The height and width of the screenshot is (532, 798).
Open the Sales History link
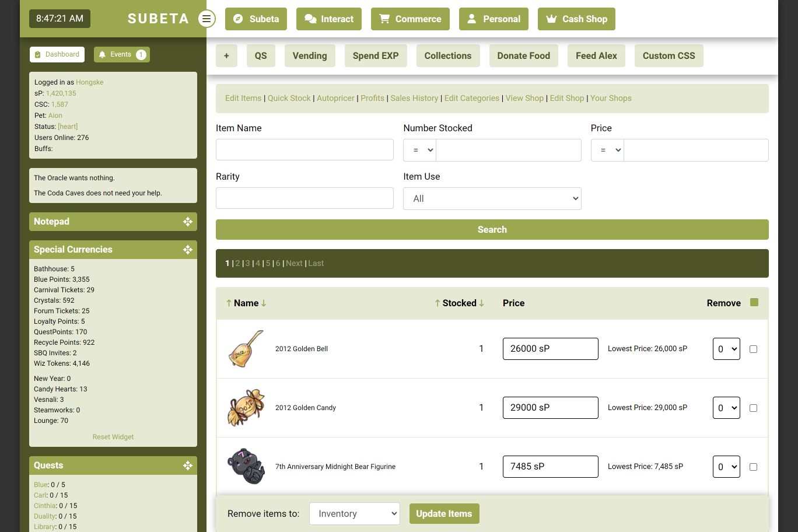click(414, 99)
